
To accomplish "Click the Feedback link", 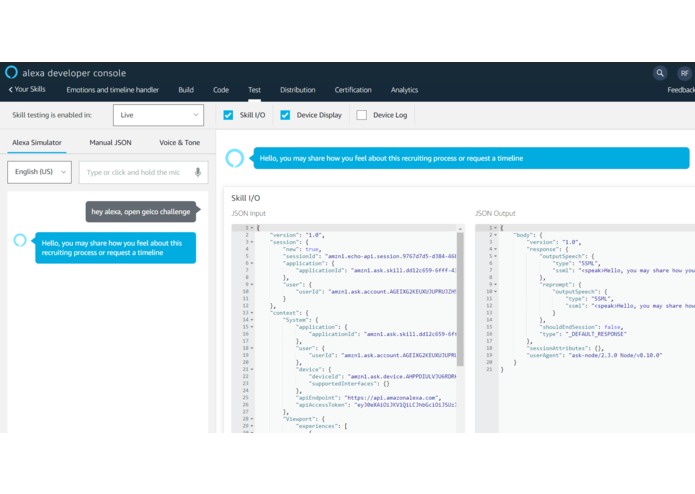I will coord(681,90).
